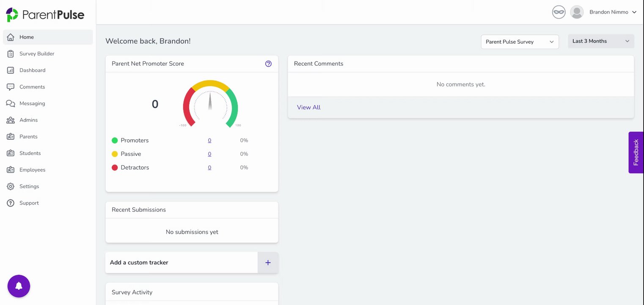This screenshot has width=644, height=305.
Task: Click the Net Promoter Score help icon
Action: (x=268, y=64)
